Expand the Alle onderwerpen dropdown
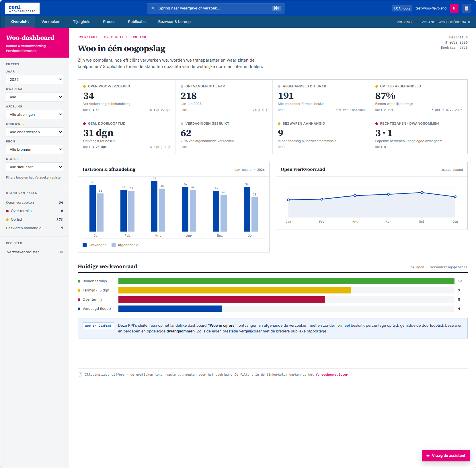This screenshot has width=476, height=468. coord(34,132)
